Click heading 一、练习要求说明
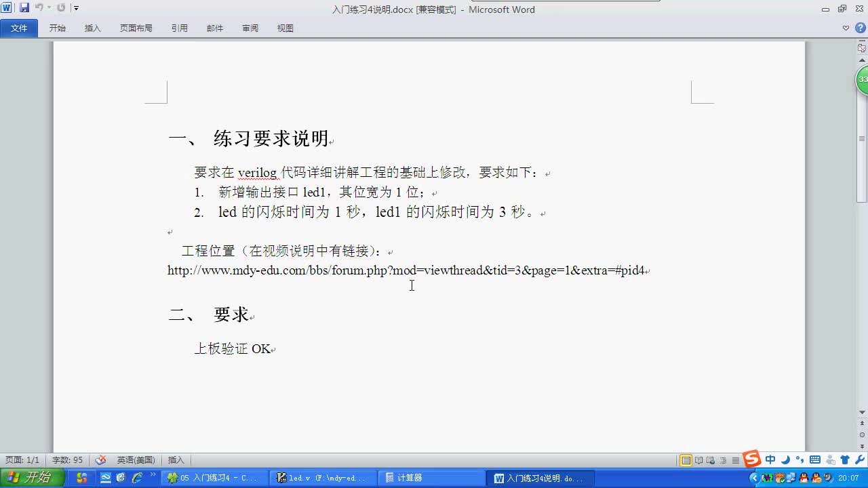The height and width of the screenshot is (488, 868). click(x=248, y=139)
